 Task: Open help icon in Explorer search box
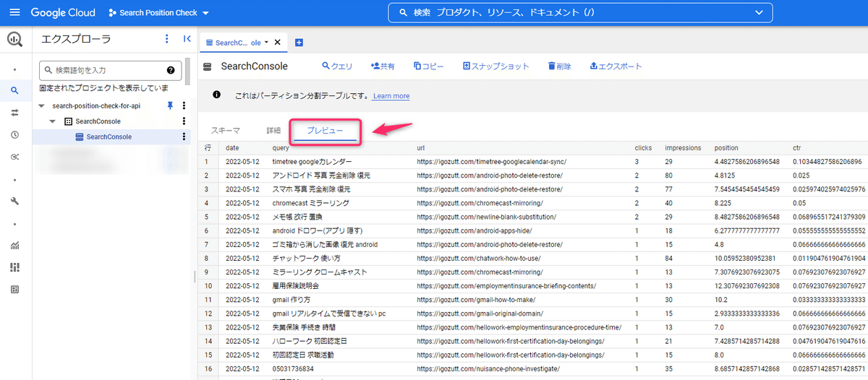171,71
